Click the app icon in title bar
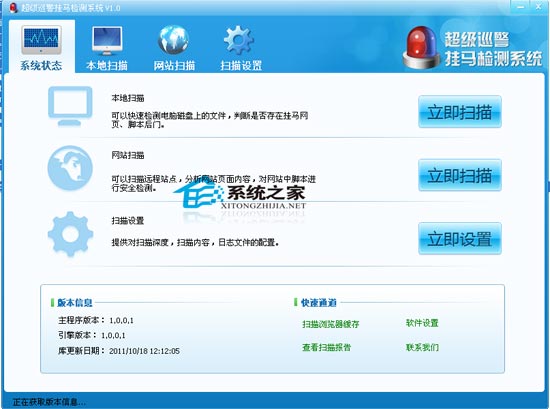This screenshot has width=550, height=409. pyautogui.click(x=14, y=7)
